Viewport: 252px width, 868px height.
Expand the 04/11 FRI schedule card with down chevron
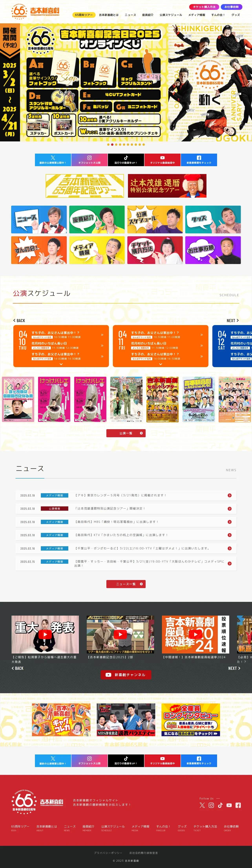pyautogui.click(x=160, y=364)
